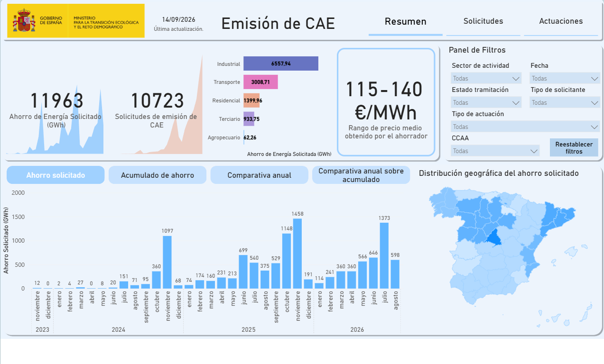604x364 pixels.
Task: Click the Panel de Filtros heading
Action: coord(477,50)
